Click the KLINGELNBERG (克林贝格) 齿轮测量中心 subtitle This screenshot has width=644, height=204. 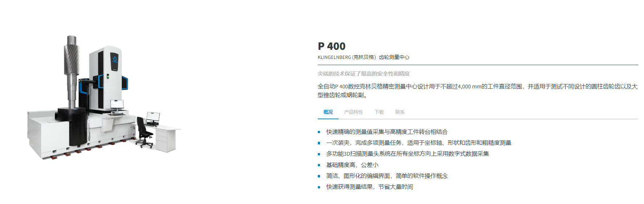(x=363, y=57)
